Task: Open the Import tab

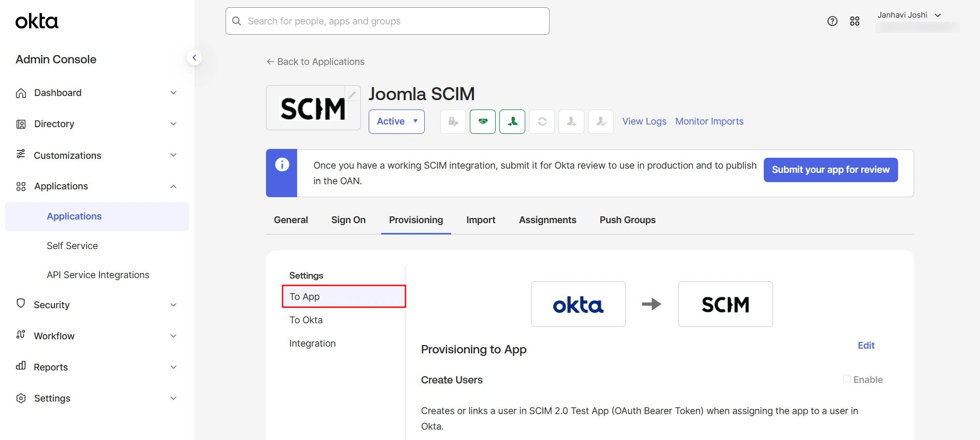Action: coord(481,220)
